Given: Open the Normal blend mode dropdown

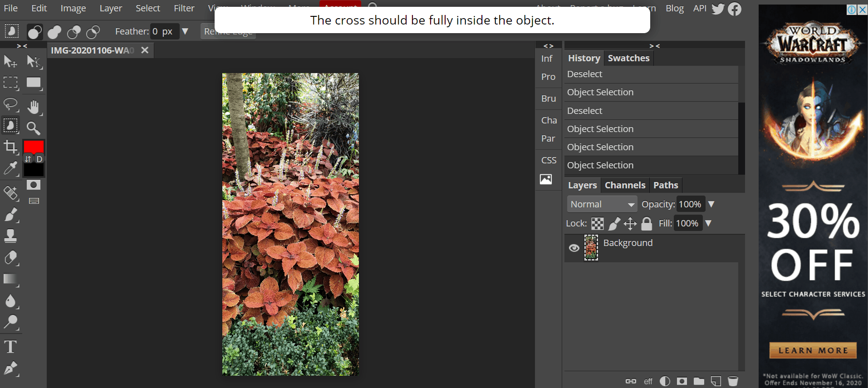Looking at the screenshot, I should click(x=602, y=204).
